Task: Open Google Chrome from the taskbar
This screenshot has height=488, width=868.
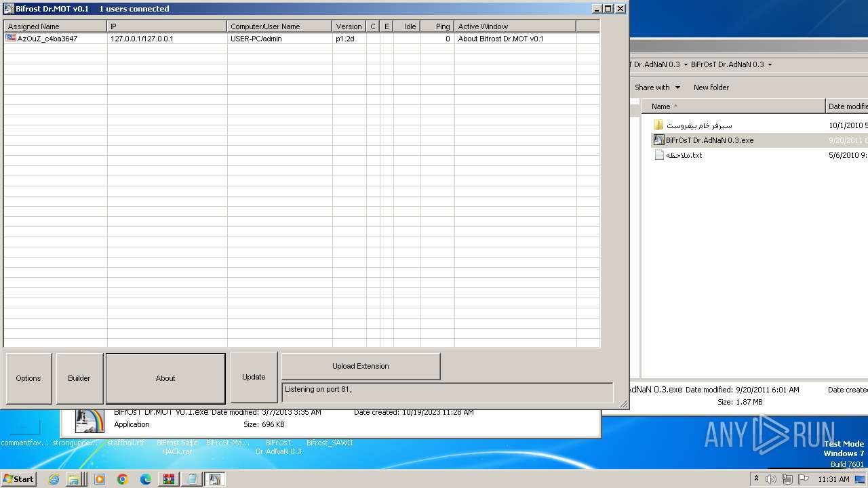Action: (x=123, y=479)
